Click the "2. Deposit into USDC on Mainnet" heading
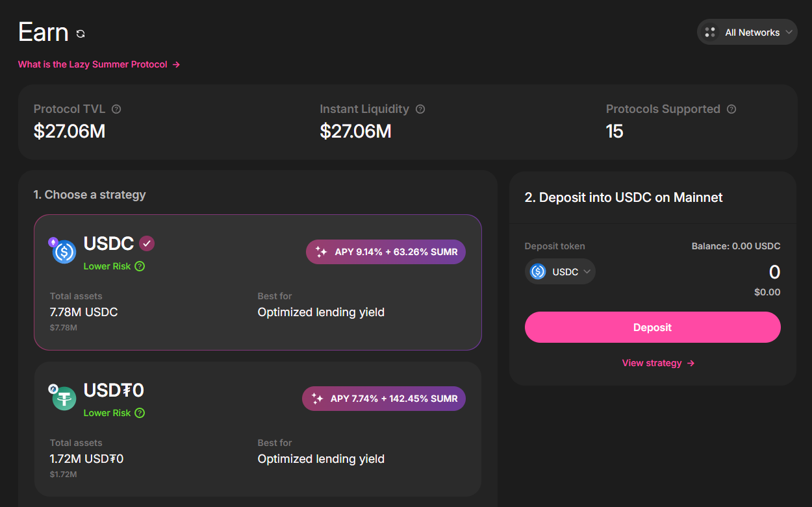812x507 pixels. [x=624, y=197]
